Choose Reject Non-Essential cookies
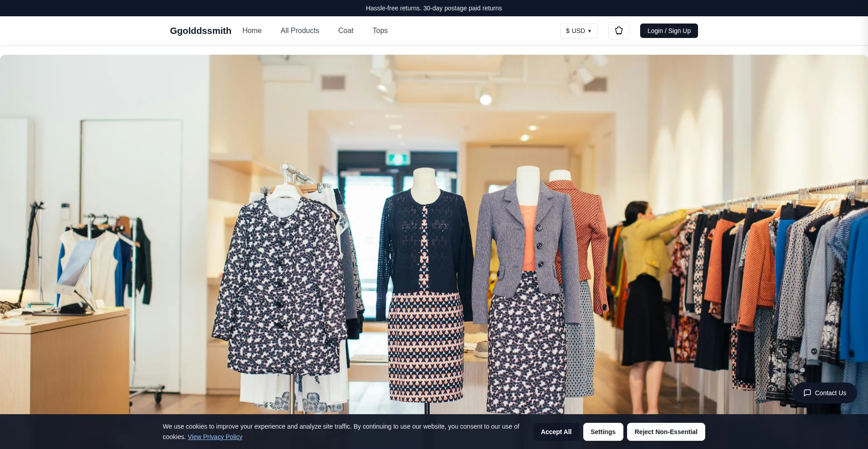 (665, 432)
